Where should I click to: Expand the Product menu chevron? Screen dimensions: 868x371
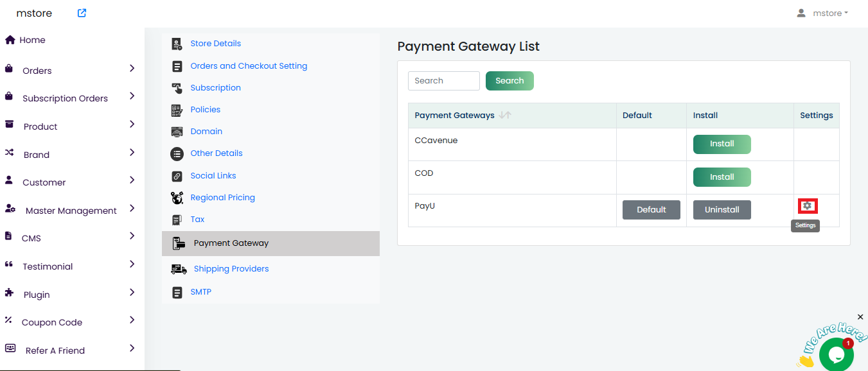pos(132,125)
